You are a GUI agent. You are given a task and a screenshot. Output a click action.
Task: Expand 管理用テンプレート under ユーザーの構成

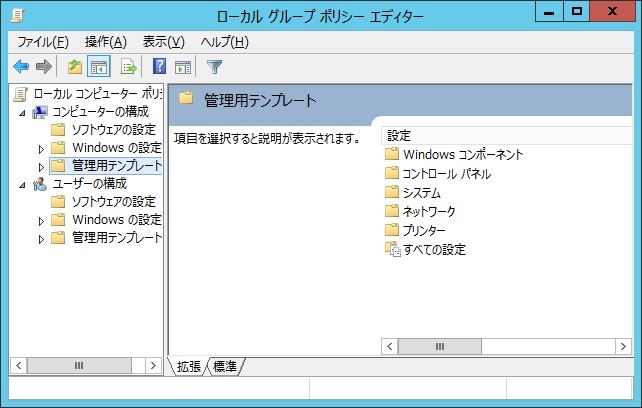coord(41,239)
